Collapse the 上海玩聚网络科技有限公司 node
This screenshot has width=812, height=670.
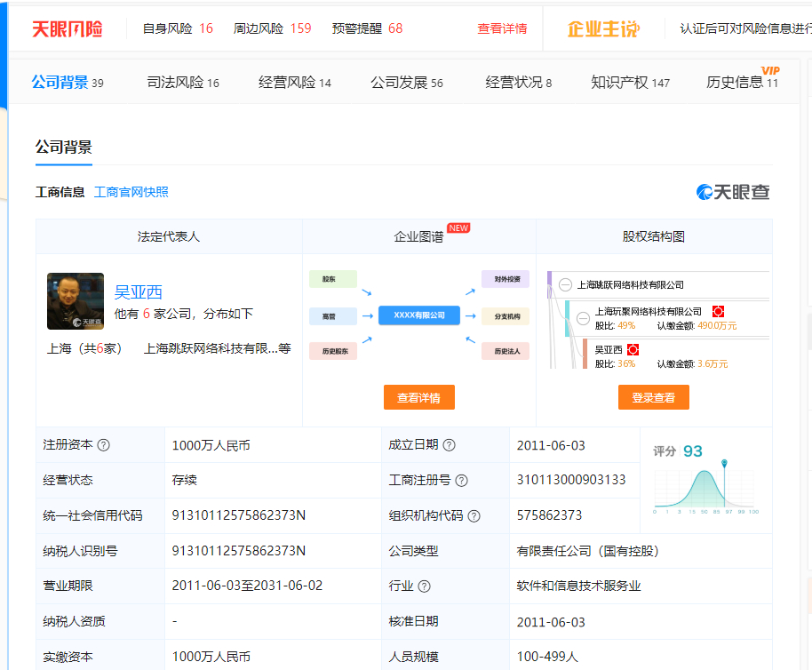(583, 318)
